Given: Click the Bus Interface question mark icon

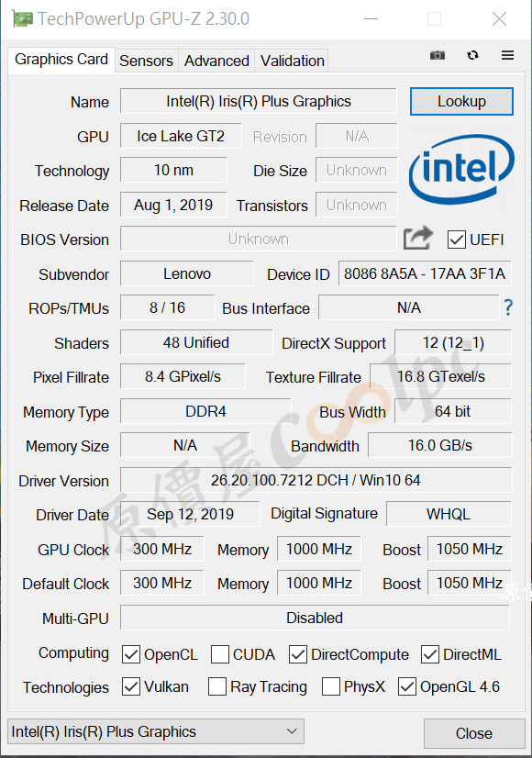Looking at the screenshot, I should [508, 307].
